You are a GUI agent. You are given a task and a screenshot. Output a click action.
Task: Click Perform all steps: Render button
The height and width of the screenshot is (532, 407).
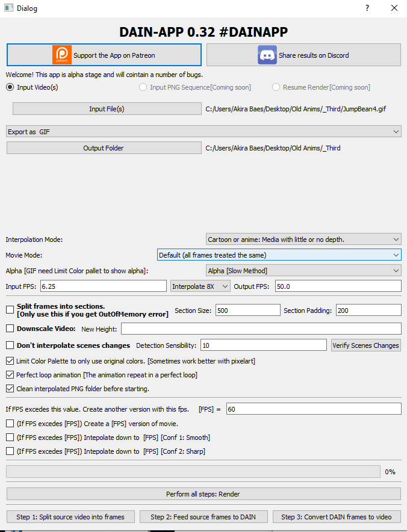[203, 494]
